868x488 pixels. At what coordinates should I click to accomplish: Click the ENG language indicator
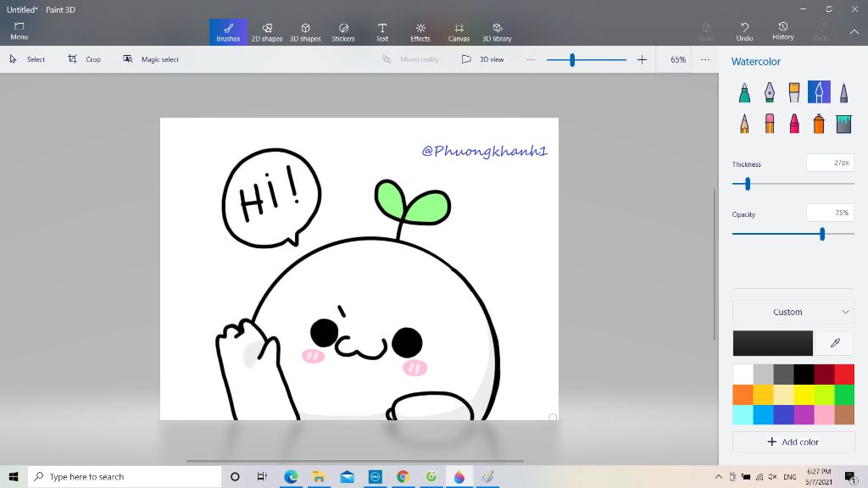pos(790,476)
